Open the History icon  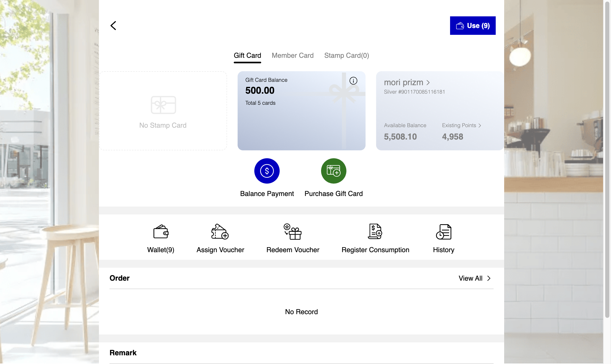444,232
